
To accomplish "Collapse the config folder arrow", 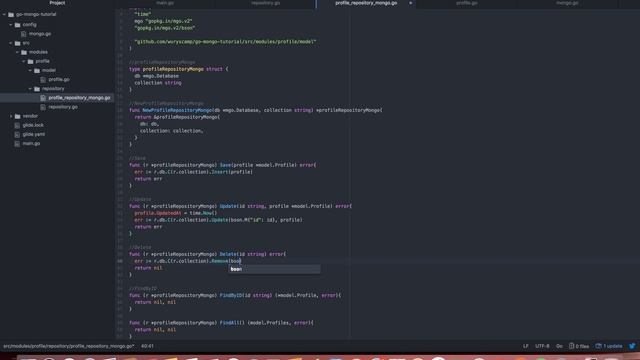I will tap(11, 25).
